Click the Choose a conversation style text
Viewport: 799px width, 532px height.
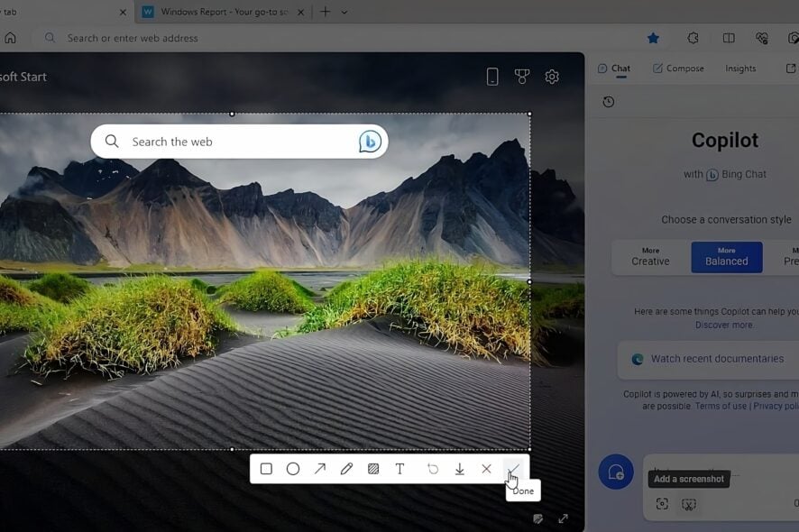[x=726, y=220]
